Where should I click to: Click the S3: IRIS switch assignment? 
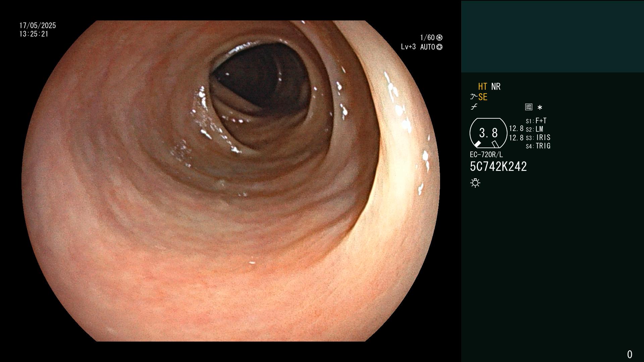tap(538, 137)
